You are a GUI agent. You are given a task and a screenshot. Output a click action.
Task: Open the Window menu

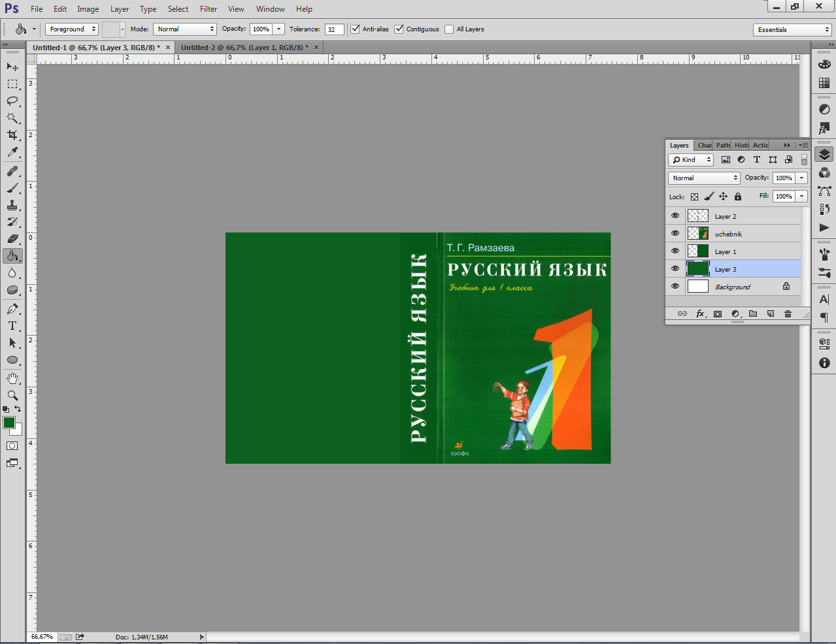click(x=271, y=9)
